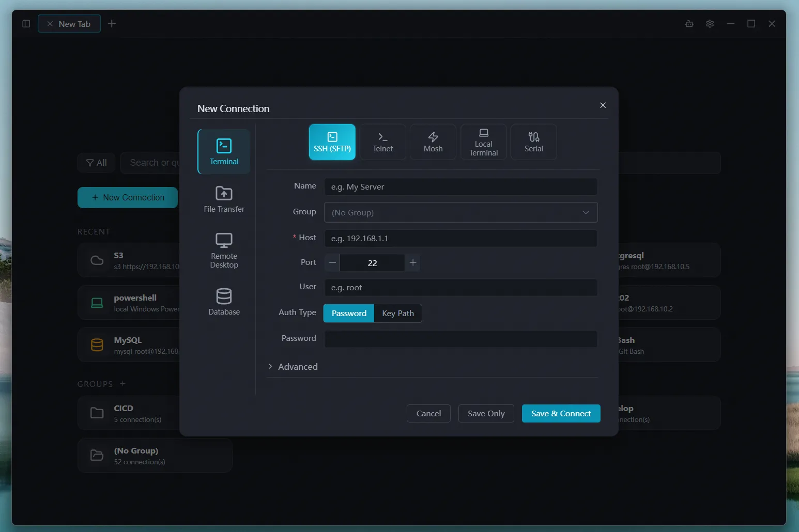Open the (No Group) folder
This screenshot has width=799, height=532.
pyautogui.click(x=155, y=456)
